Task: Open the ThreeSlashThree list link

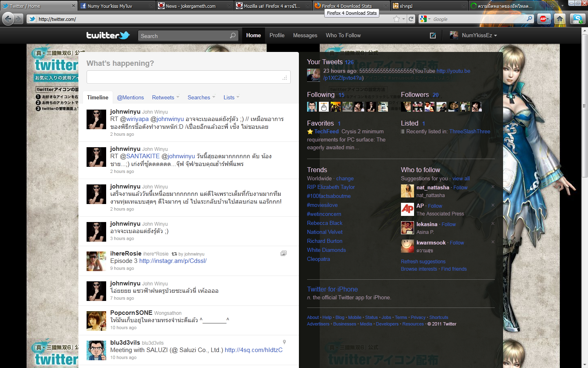Action: 470,131
